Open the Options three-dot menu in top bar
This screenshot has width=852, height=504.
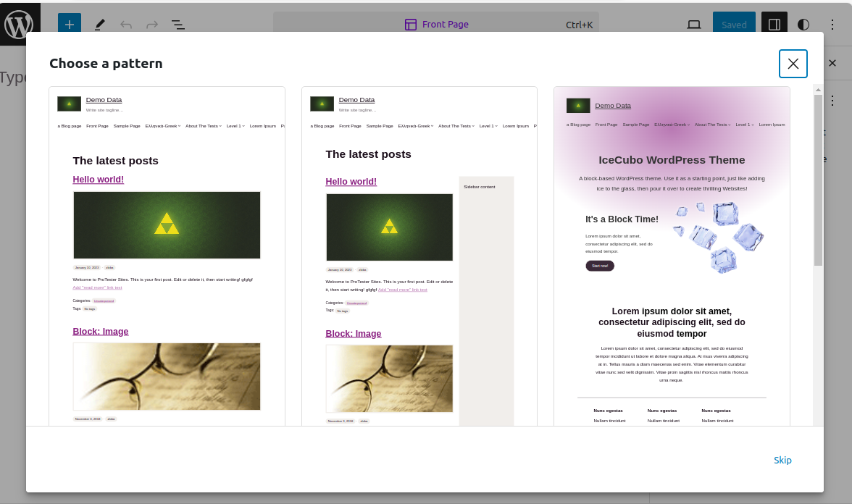point(832,25)
